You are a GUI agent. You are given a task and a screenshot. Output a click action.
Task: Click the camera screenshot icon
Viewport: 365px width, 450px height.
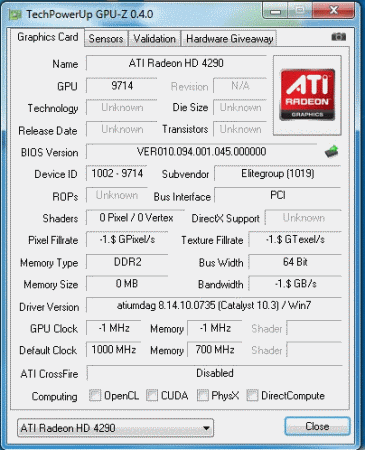coord(338,37)
